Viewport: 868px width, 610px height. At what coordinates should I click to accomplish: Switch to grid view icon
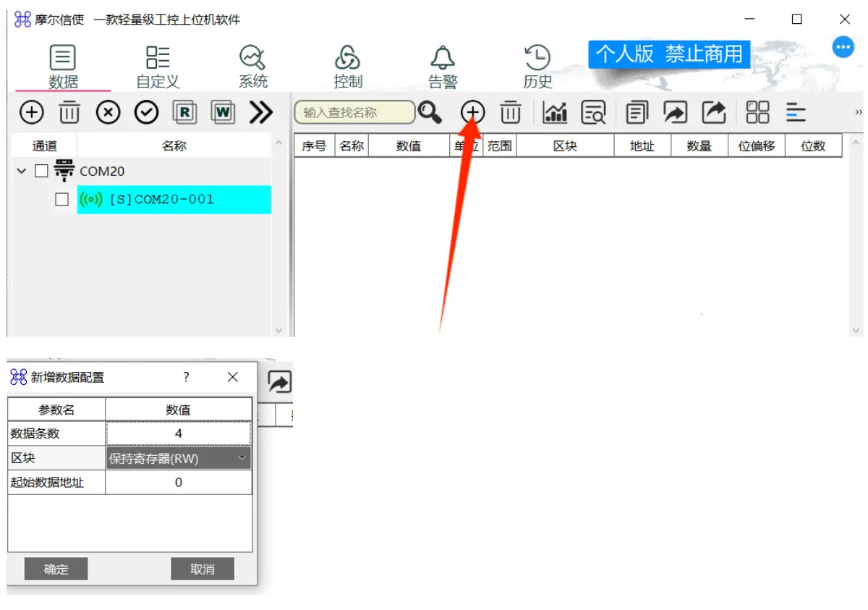758,112
